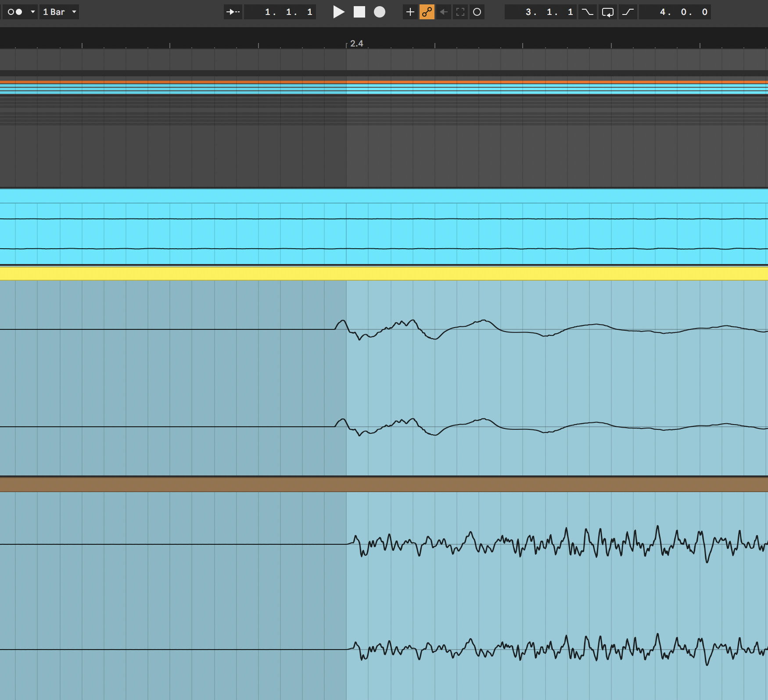Click the Capture MIDI bracket icon
768x700 pixels.
point(460,12)
